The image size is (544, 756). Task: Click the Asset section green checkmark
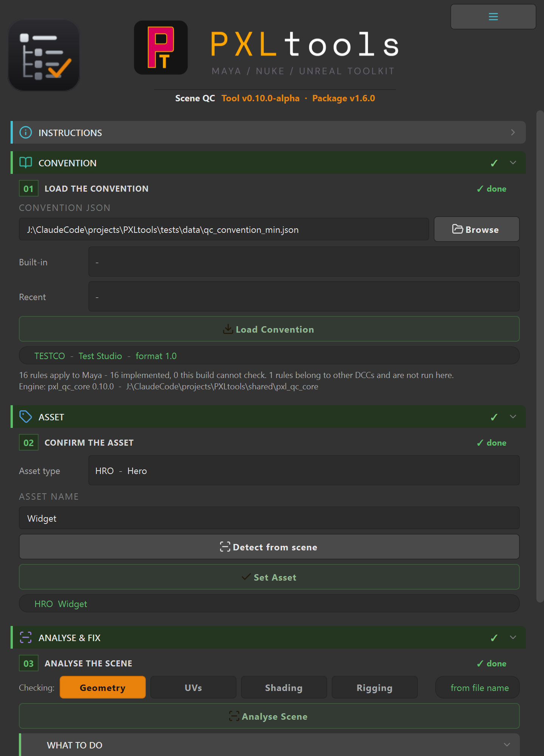point(494,417)
